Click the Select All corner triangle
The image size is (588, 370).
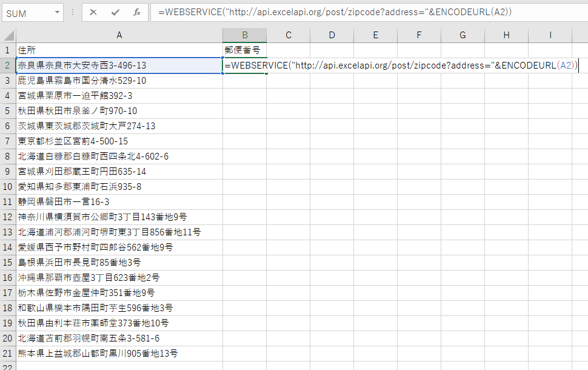(x=8, y=35)
